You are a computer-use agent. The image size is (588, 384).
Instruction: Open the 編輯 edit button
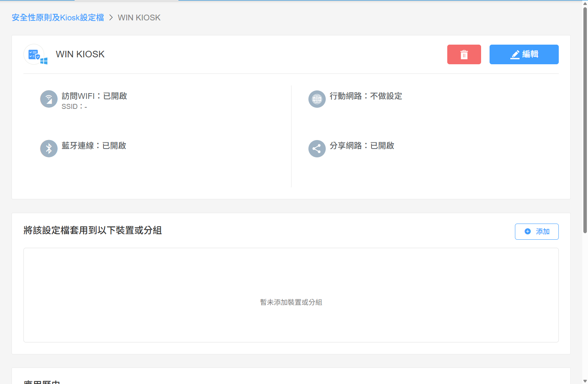coord(524,54)
